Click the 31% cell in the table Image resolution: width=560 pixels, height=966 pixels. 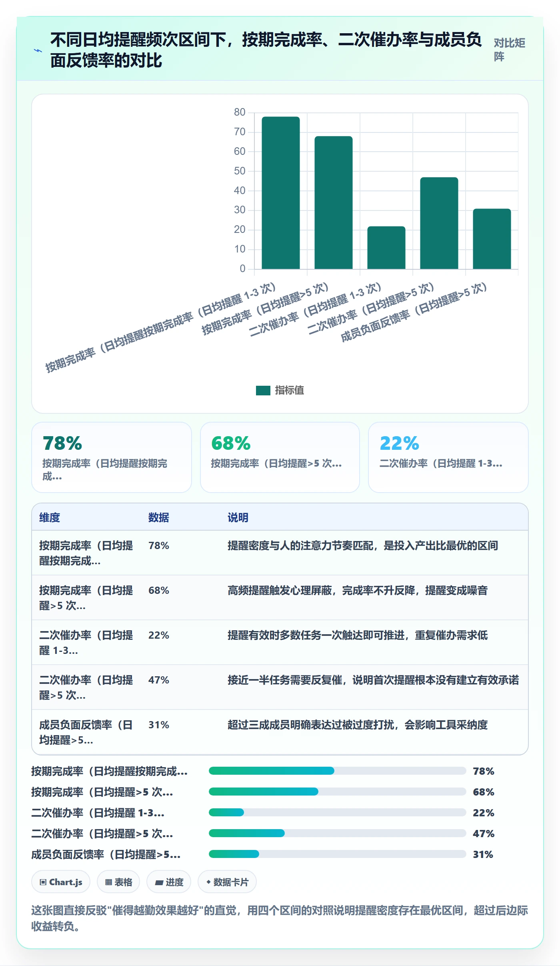point(159,725)
